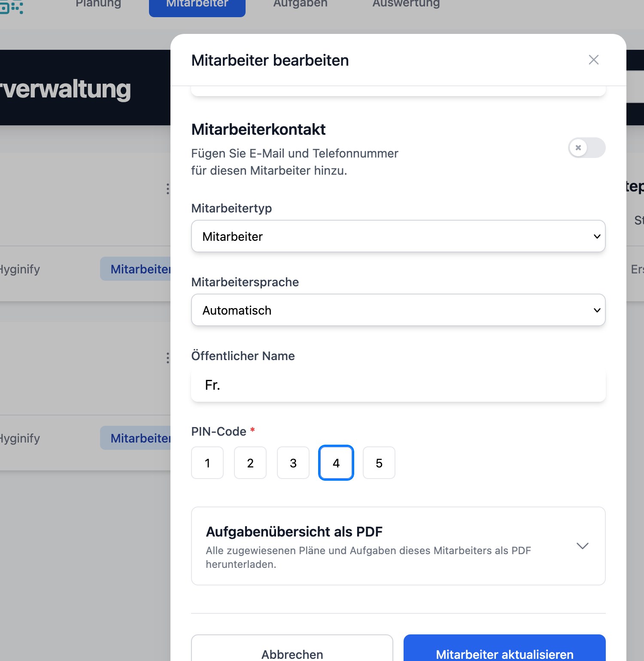Open the Mitarbeitersprache dropdown
The height and width of the screenshot is (661, 644).
click(398, 310)
